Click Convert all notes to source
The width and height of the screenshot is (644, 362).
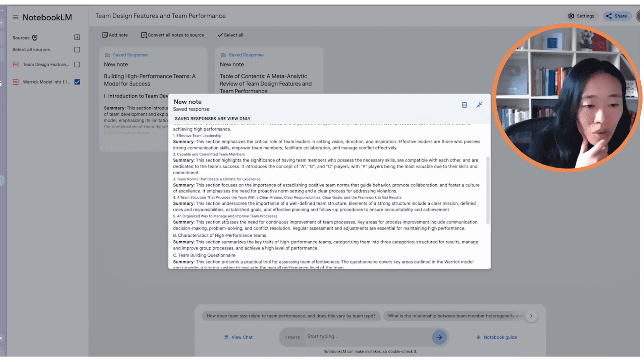click(x=172, y=35)
